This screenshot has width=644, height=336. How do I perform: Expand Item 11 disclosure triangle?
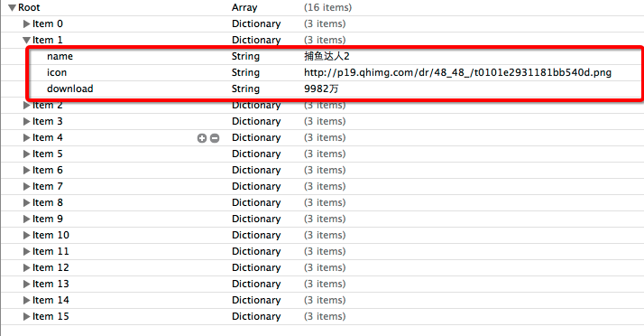pos(26,251)
